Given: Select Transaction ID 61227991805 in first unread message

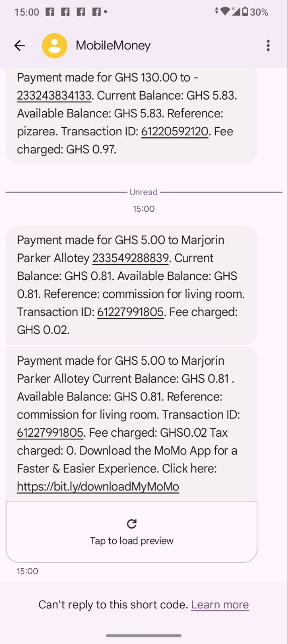Looking at the screenshot, I should (130, 312).
